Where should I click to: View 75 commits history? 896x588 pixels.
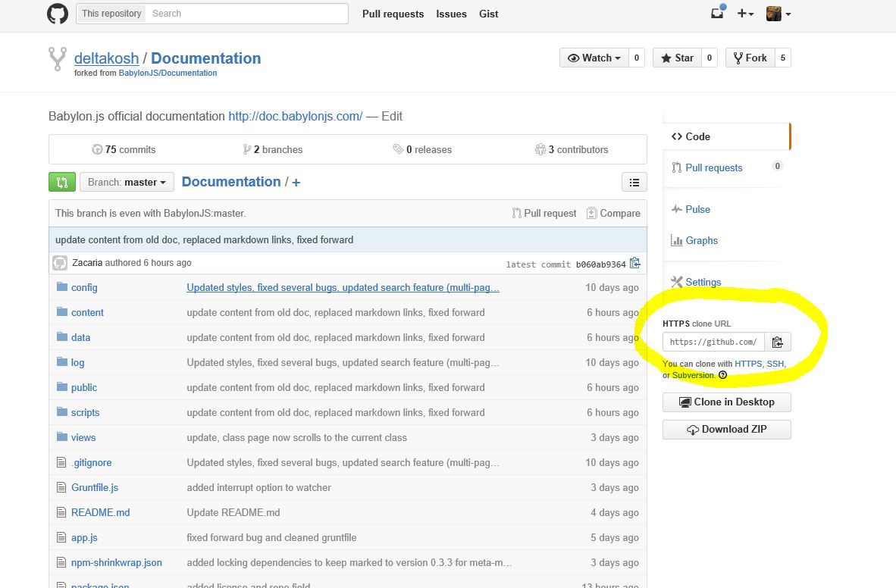[124, 150]
